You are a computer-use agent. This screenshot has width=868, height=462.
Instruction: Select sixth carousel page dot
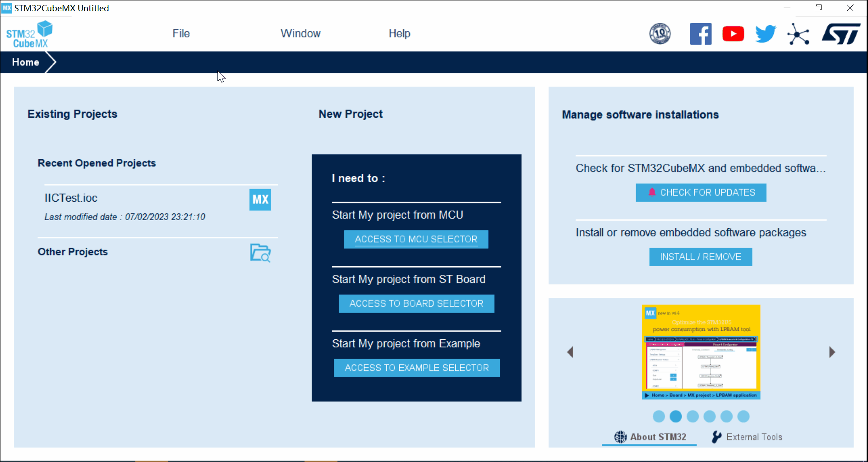(x=743, y=416)
